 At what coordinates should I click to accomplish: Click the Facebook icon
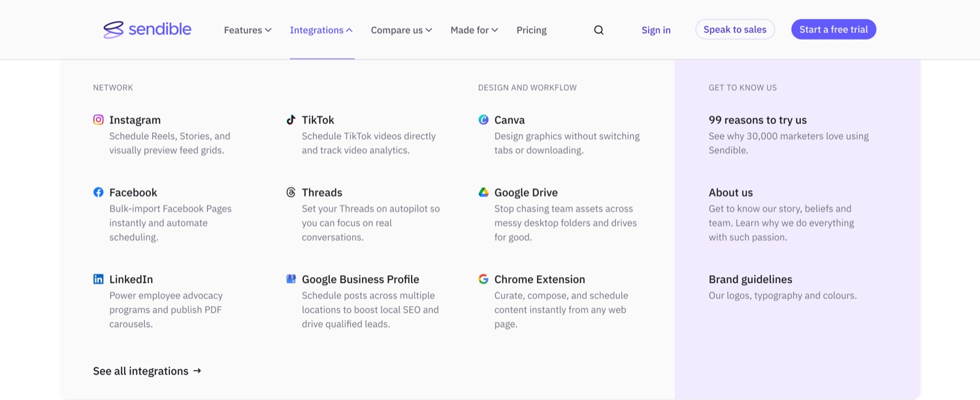(98, 192)
